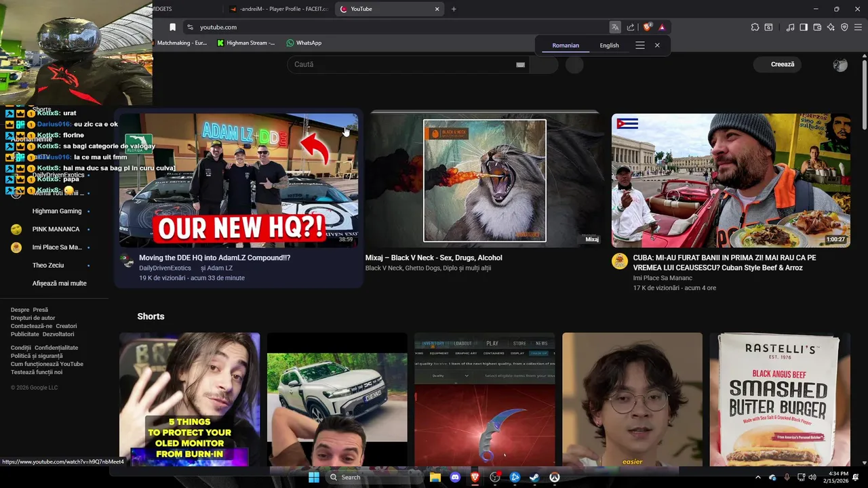Expand Afișează mai multe in subscriptions list
868x488 pixels.
pyautogui.click(x=60, y=283)
